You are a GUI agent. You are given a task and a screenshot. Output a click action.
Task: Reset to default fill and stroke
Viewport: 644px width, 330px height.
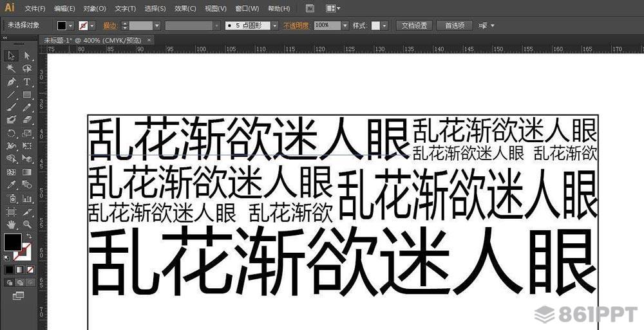click(6, 258)
